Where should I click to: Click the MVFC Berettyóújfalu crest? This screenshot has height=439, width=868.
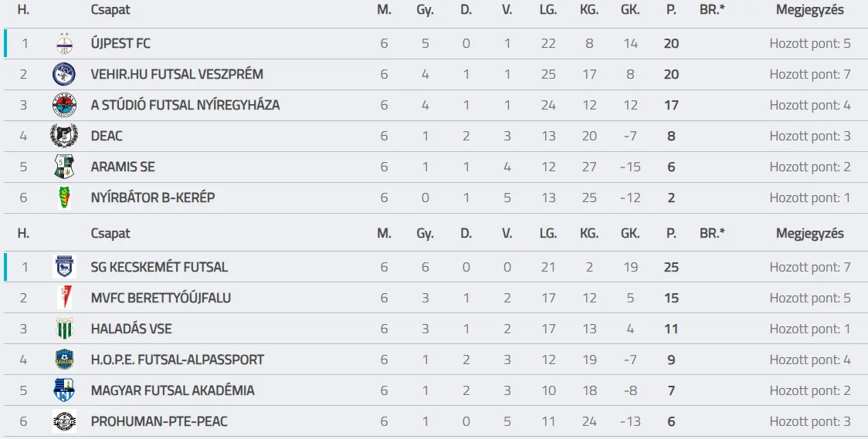click(x=64, y=298)
